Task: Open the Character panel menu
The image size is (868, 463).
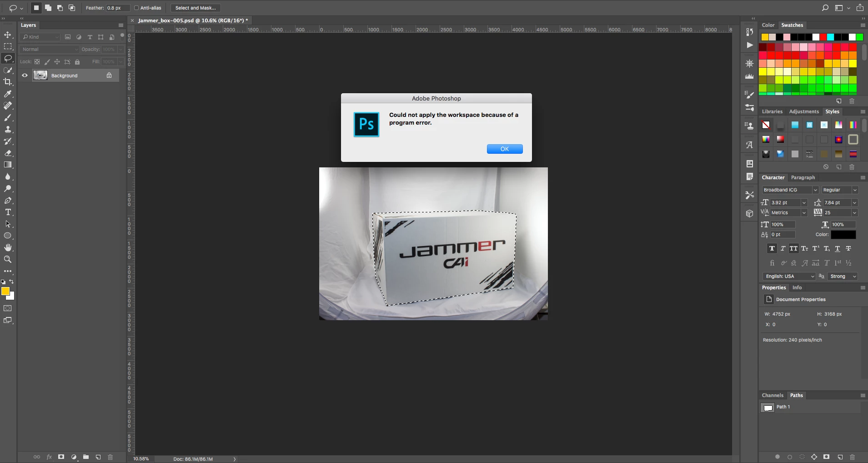Action: click(863, 177)
